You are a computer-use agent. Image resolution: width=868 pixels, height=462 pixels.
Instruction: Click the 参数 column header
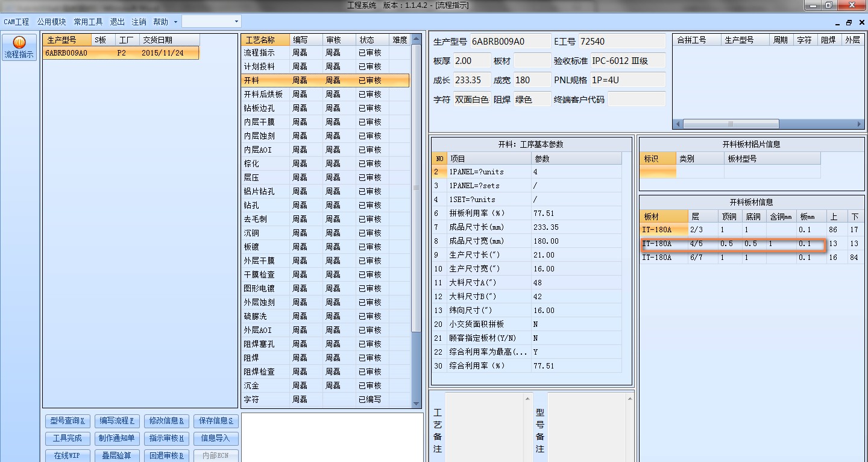pos(576,159)
